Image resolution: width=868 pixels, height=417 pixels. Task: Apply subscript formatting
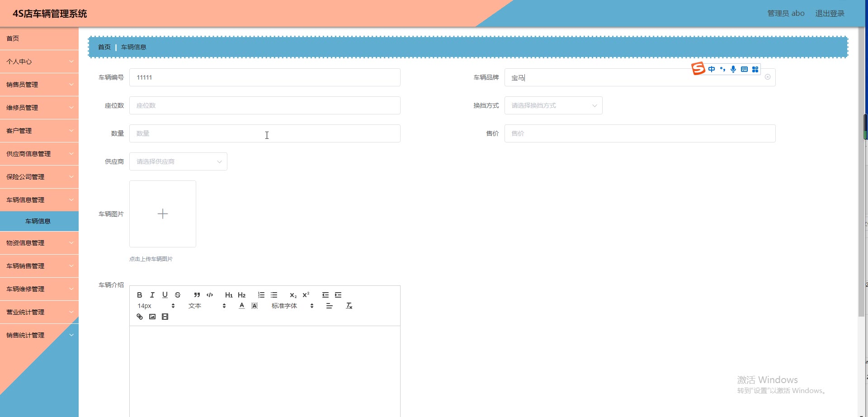(293, 295)
